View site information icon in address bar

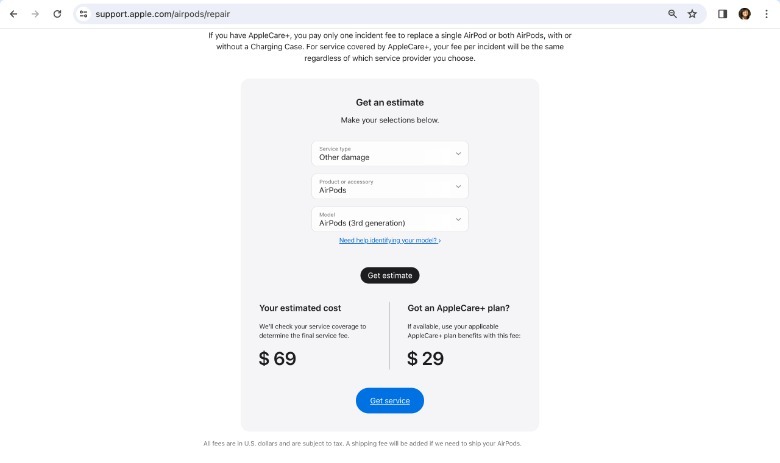[x=84, y=14]
